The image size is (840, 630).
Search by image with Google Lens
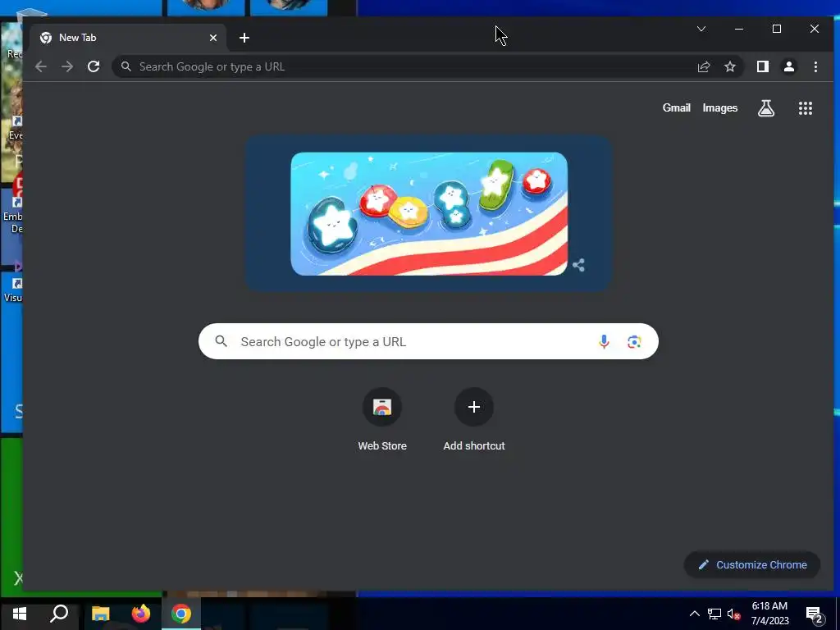(x=634, y=342)
